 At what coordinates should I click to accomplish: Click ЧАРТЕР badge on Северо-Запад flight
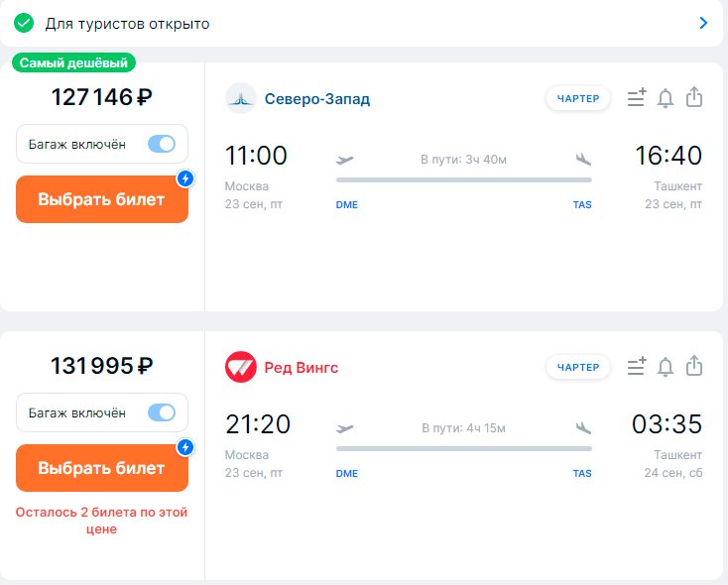pos(578,98)
